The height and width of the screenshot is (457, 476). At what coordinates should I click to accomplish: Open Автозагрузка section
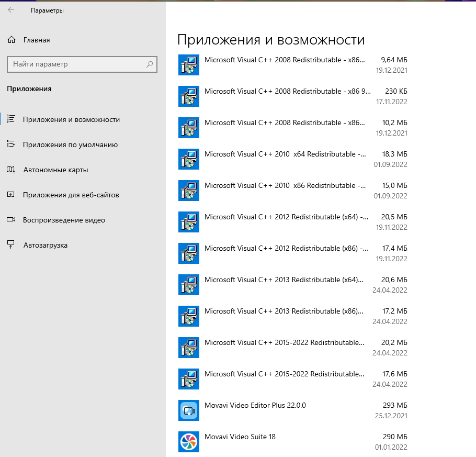[46, 245]
